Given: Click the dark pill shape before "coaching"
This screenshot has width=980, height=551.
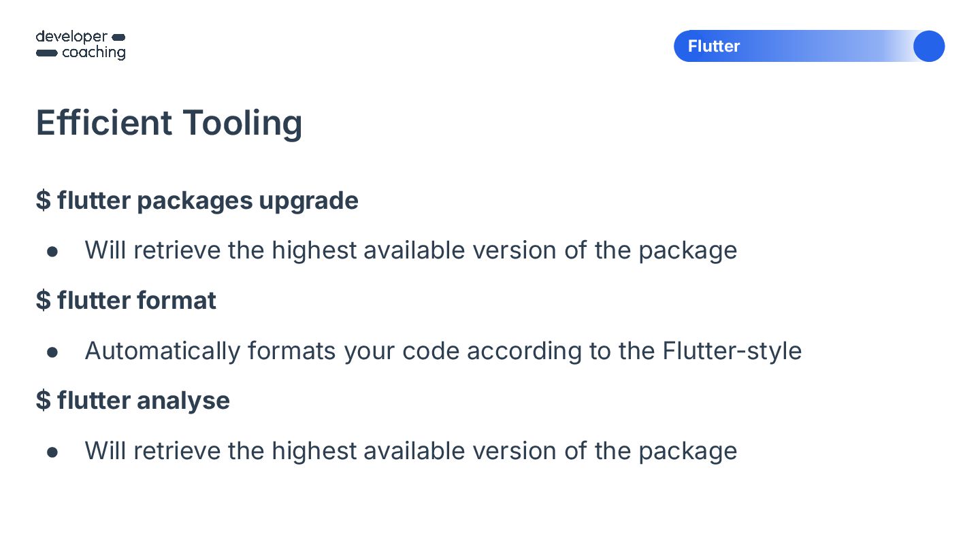Looking at the screenshot, I should pos(46,53).
